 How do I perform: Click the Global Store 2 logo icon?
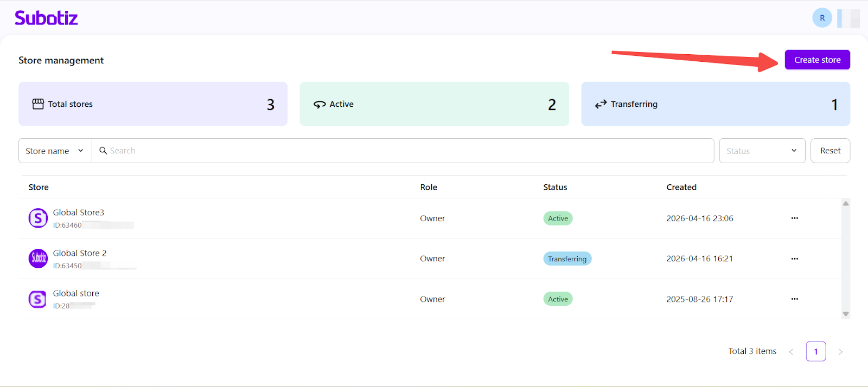38,259
